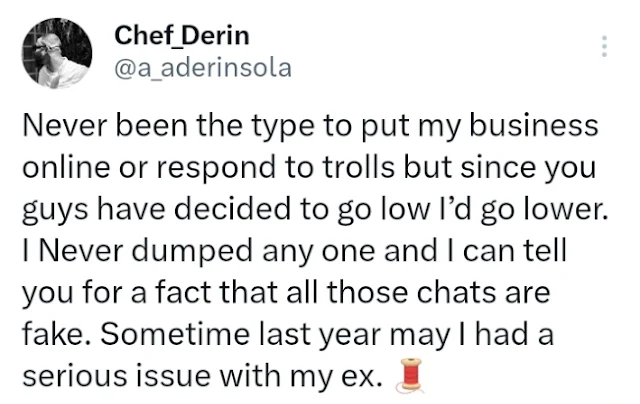This screenshot has width=640, height=404.
Task: Click the red thread spool emoji
Action: tap(411, 375)
